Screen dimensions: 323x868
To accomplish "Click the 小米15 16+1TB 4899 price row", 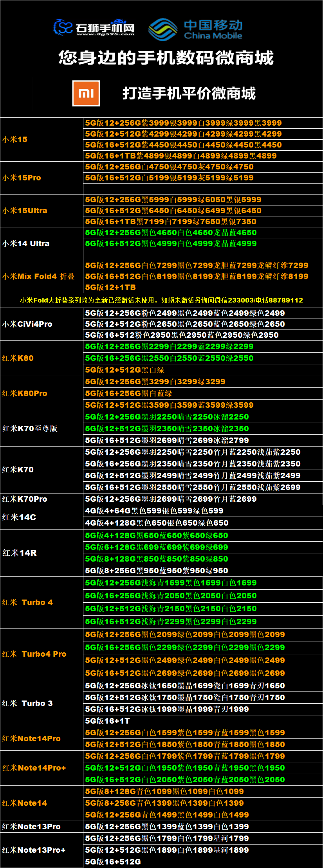I will (x=203, y=156).
